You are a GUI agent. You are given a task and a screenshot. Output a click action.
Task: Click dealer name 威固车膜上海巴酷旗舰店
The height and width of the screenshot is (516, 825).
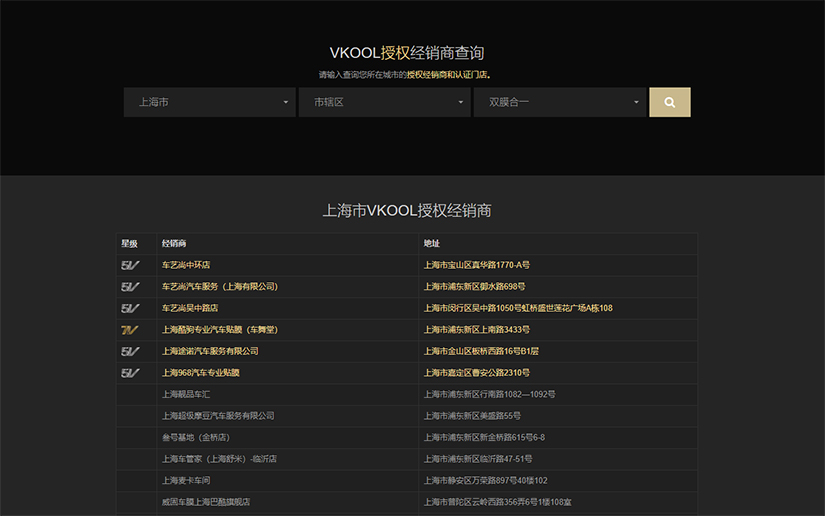pos(206,502)
